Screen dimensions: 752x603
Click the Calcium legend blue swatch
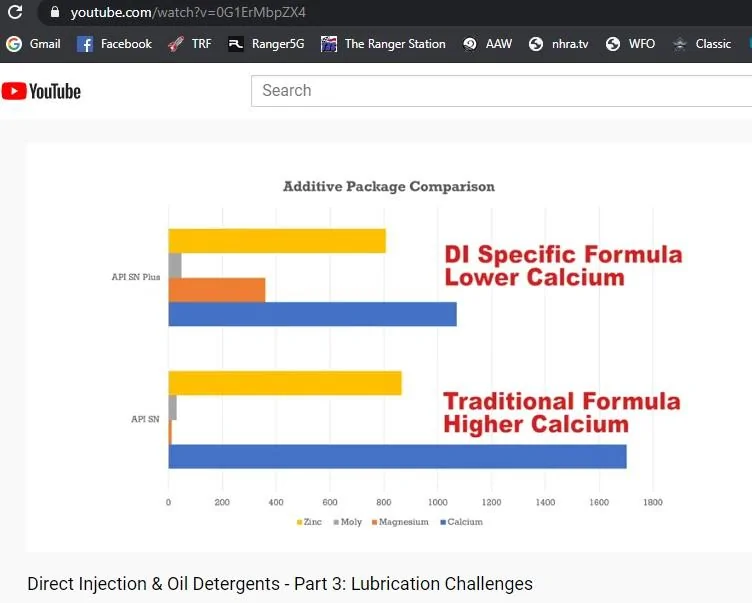(x=443, y=522)
